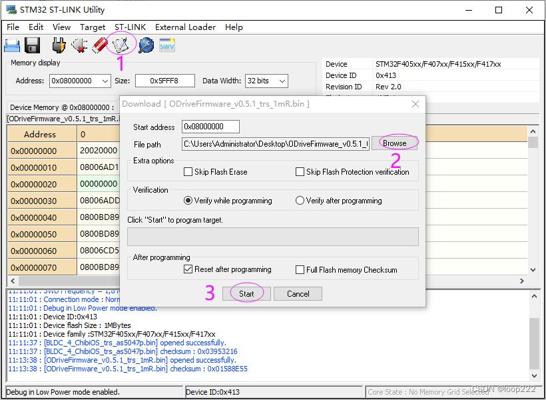Select Verify while programming radio button
This screenshot has height=400, width=546.
pos(188,201)
